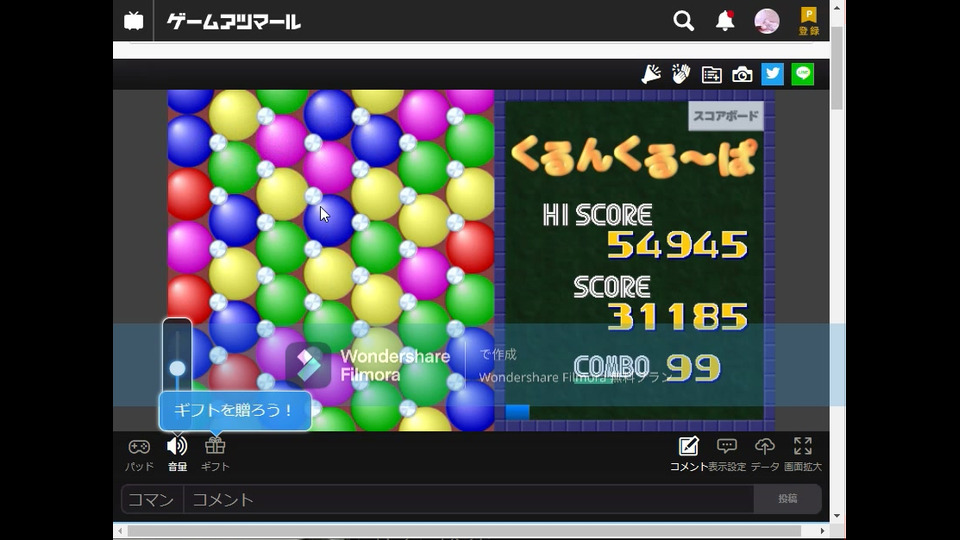Open the コメント write icon
Viewport: 960px width, 540px height.
(688, 455)
